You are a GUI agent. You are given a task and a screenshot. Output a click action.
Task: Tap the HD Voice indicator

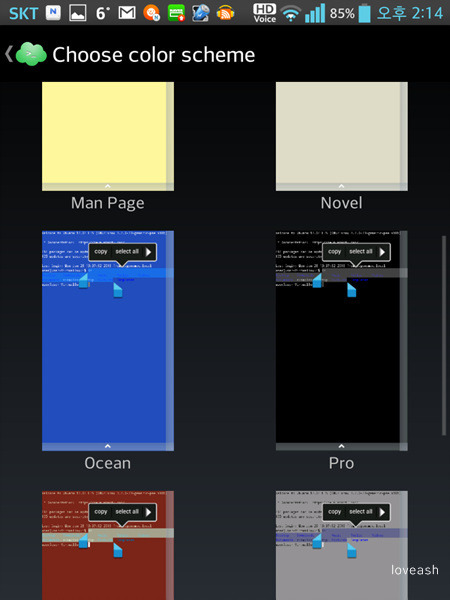[264, 13]
